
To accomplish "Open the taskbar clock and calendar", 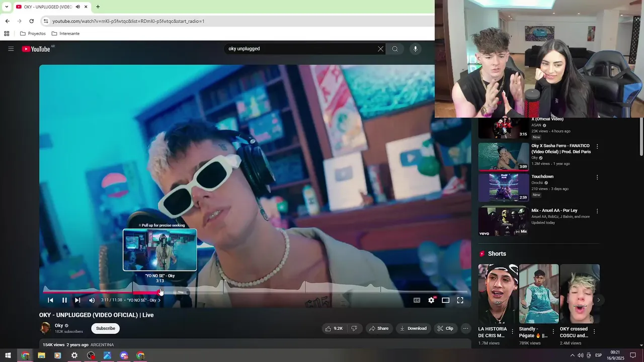I will (x=615, y=355).
